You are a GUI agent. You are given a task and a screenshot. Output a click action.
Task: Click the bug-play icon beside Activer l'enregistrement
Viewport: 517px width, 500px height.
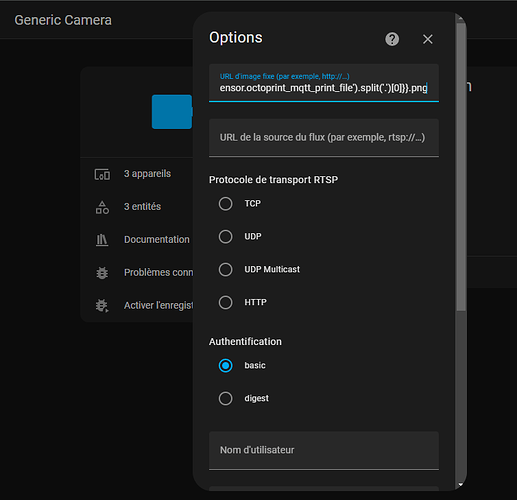pyautogui.click(x=102, y=305)
